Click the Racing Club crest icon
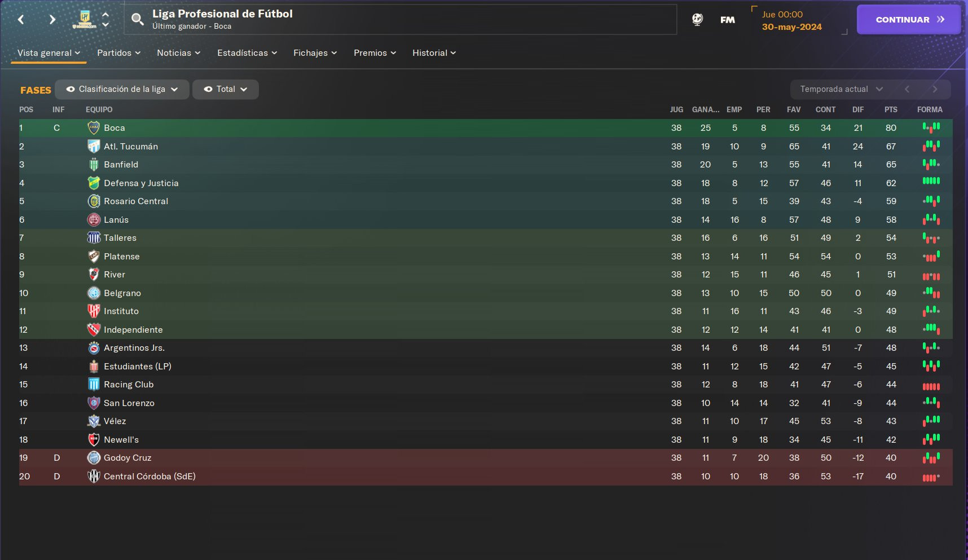968x560 pixels. (x=94, y=385)
